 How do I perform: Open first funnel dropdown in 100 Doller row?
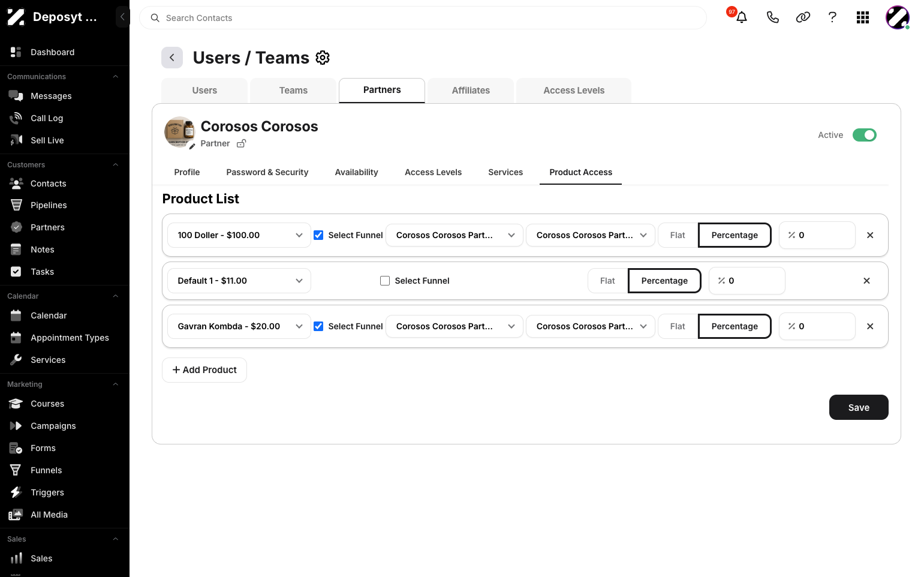tap(455, 235)
